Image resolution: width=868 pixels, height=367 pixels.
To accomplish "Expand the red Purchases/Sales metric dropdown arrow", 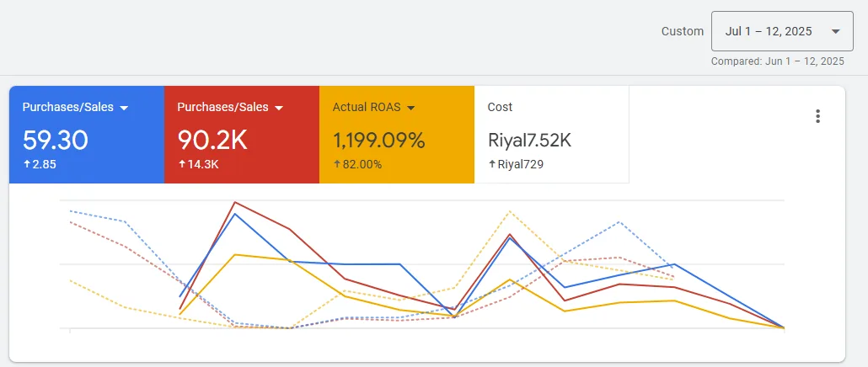I will 279,108.
